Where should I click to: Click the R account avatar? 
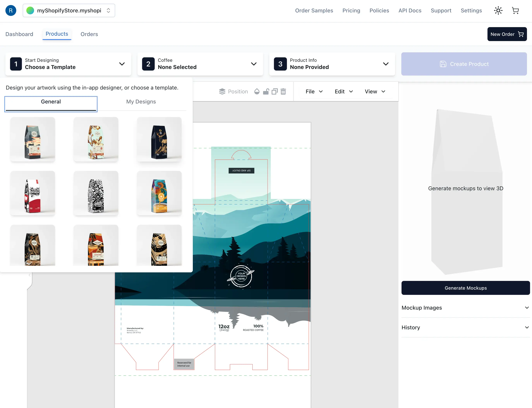pos(11,10)
